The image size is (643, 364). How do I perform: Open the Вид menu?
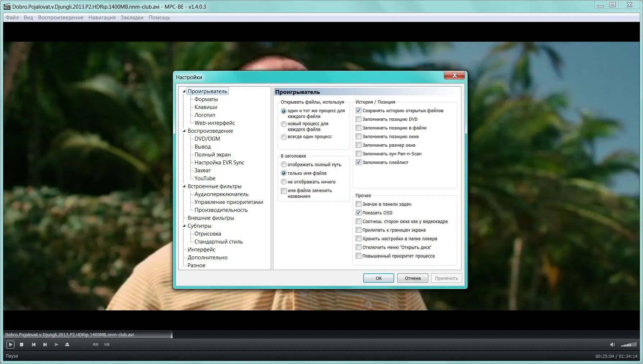[28, 18]
